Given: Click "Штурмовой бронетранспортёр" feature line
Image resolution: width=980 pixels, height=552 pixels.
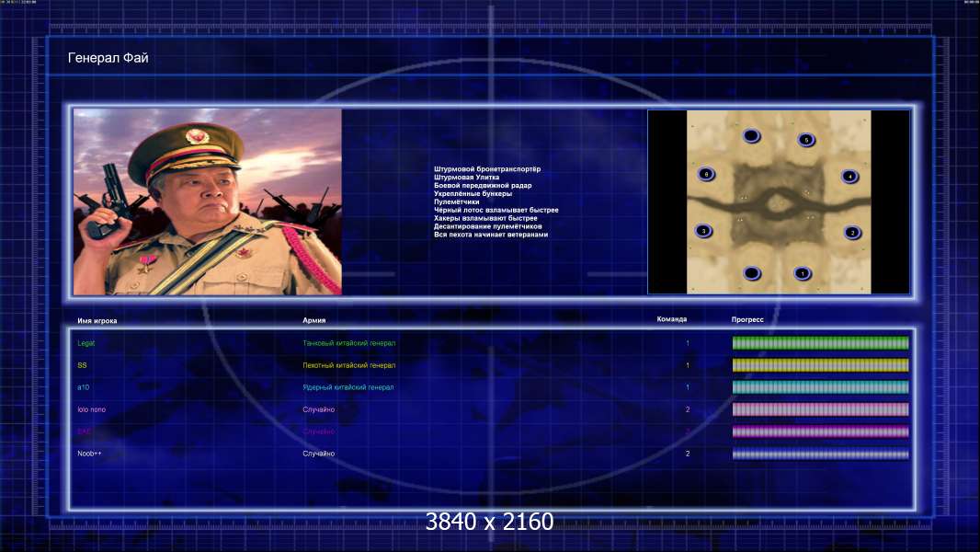Looking at the screenshot, I should point(487,168).
